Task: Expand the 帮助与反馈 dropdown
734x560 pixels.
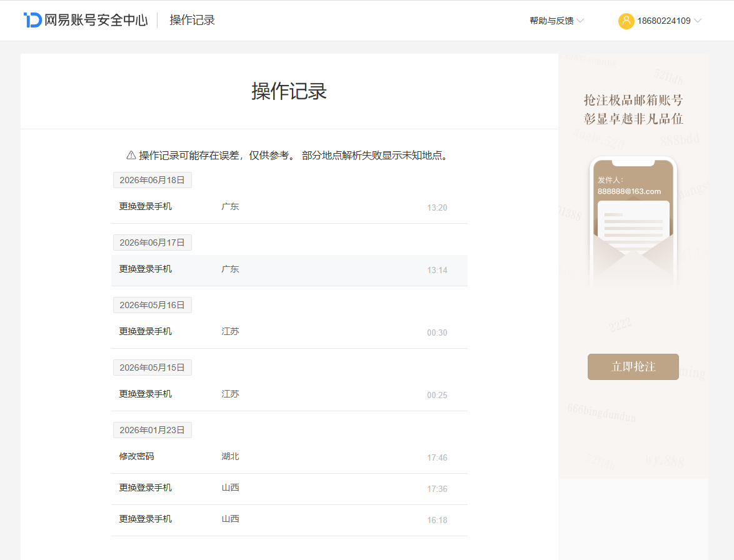Action: coord(556,21)
